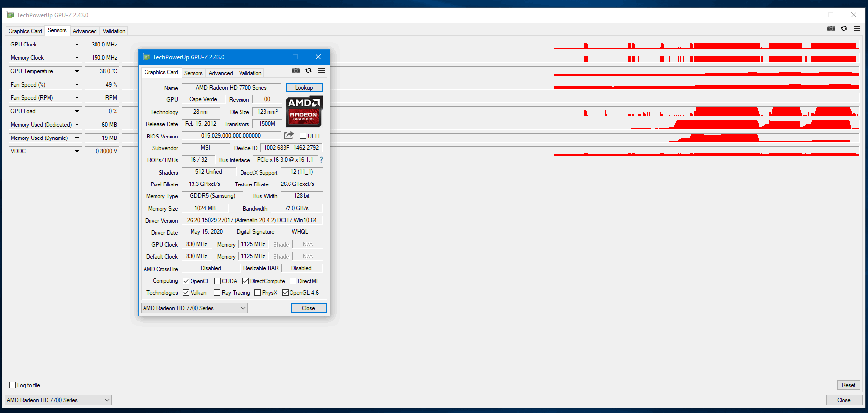Toggle Ray Tracing checkbox
868x413 pixels.
(217, 292)
